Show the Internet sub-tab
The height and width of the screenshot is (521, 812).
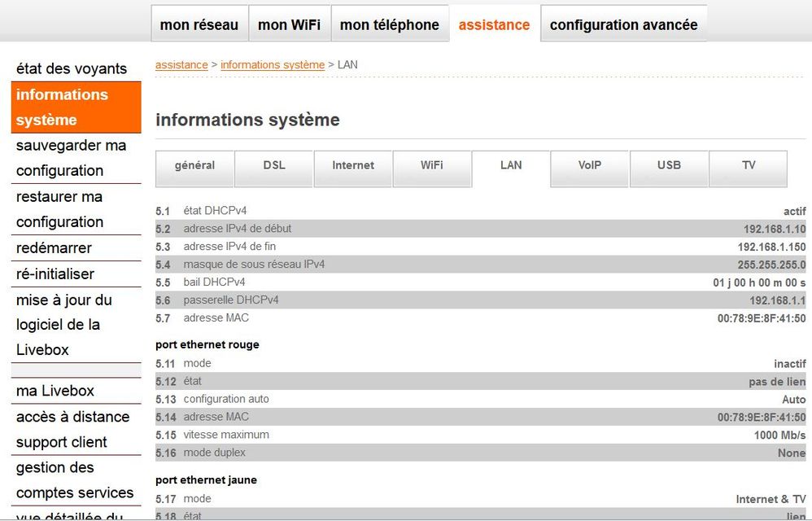point(353,166)
